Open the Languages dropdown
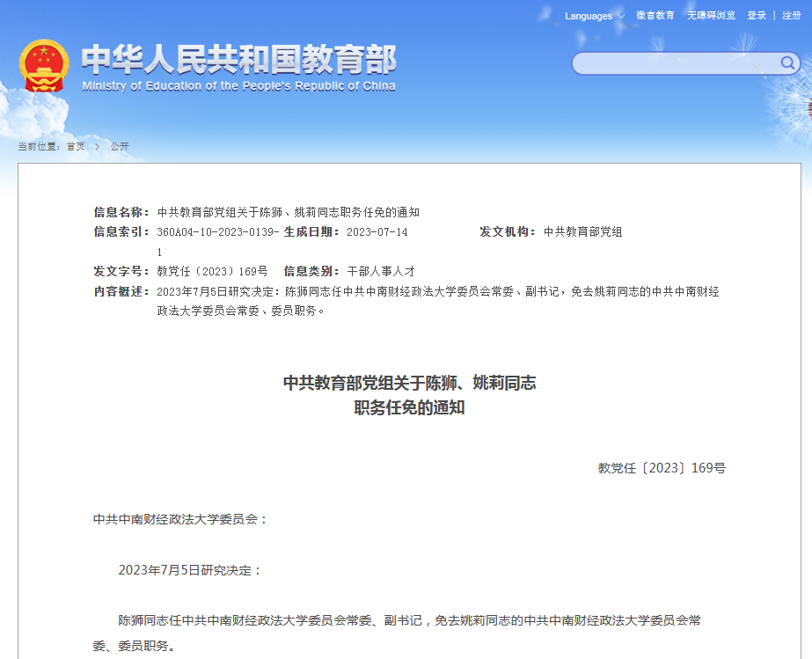812x659 pixels. [x=588, y=16]
